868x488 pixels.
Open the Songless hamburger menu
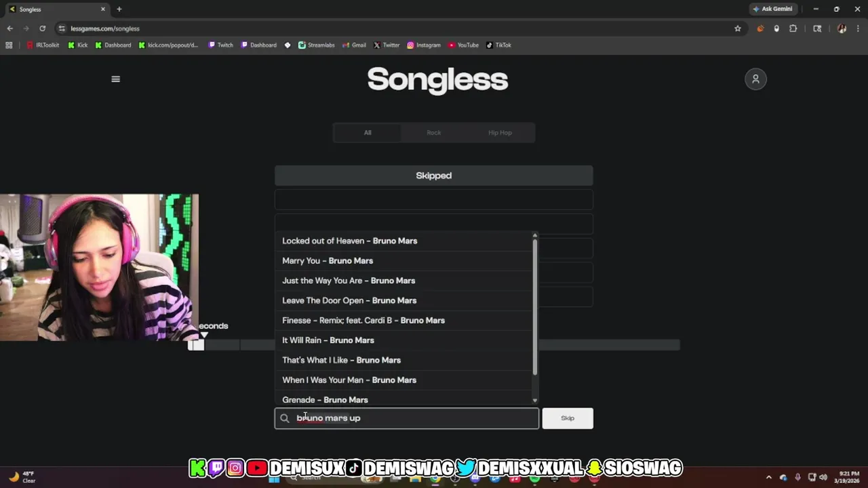pos(115,79)
